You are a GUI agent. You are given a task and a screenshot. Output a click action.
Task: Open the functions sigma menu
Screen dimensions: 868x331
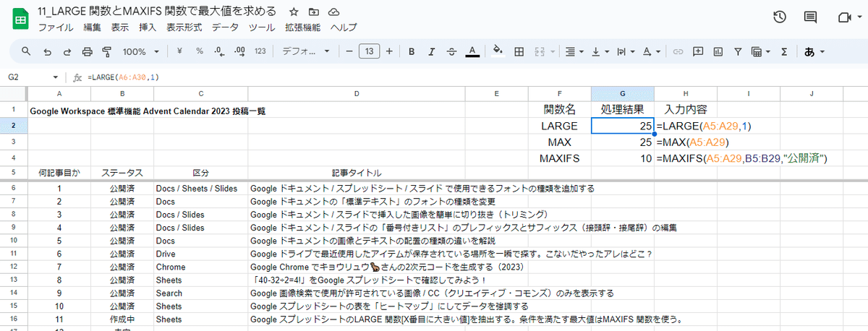pyautogui.click(x=784, y=51)
